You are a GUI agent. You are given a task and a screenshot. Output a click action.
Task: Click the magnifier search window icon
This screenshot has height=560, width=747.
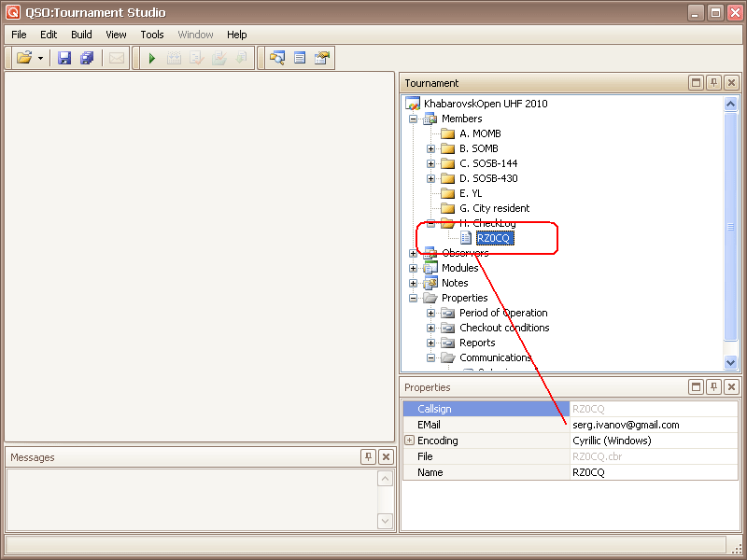click(276, 58)
